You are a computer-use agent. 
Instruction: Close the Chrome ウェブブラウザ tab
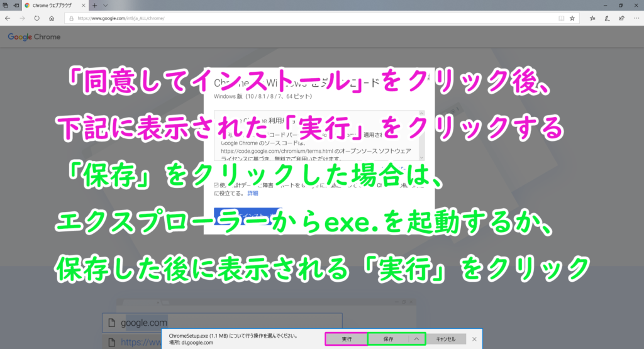click(84, 5)
